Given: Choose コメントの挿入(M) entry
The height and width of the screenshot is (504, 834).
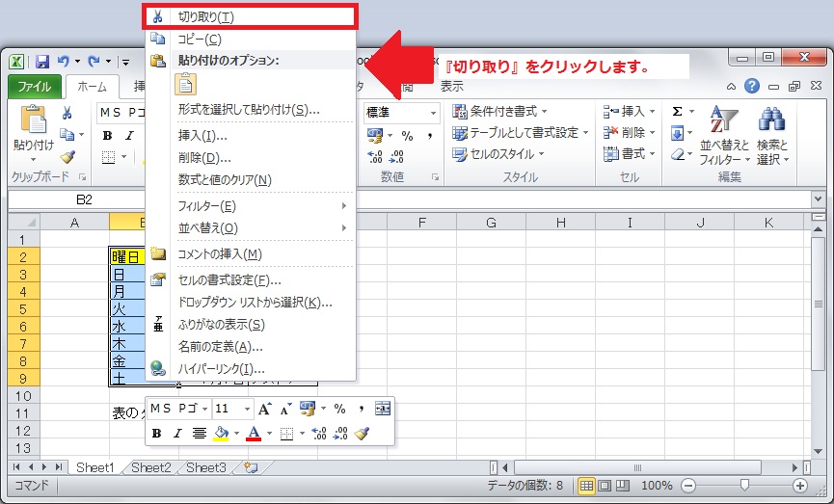Looking at the screenshot, I should [x=250, y=254].
